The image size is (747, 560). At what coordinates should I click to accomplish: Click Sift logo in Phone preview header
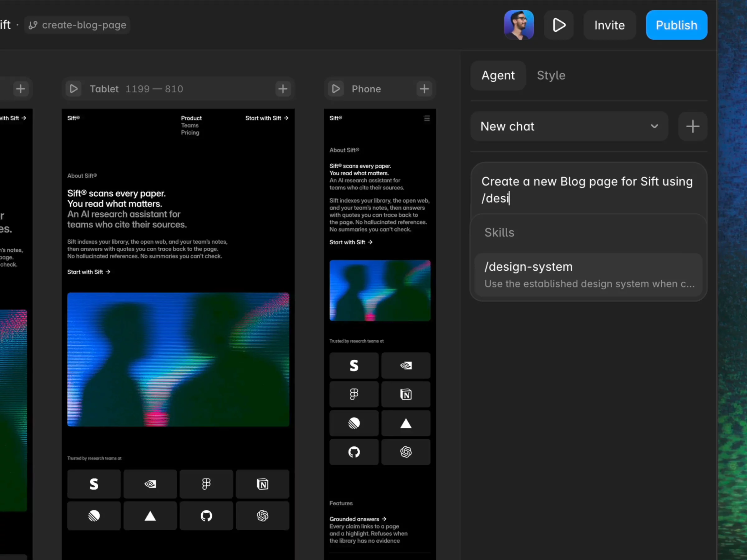[x=336, y=118]
